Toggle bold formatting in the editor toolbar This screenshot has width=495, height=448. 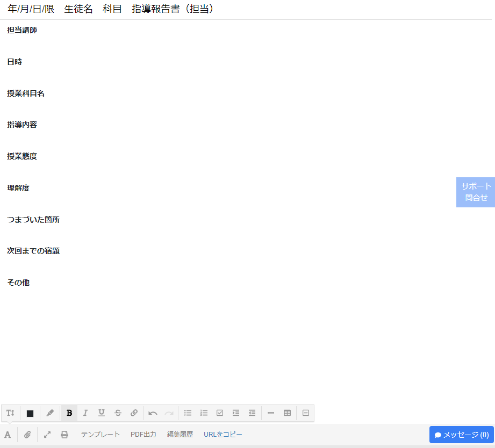pyautogui.click(x=69, y=413)
